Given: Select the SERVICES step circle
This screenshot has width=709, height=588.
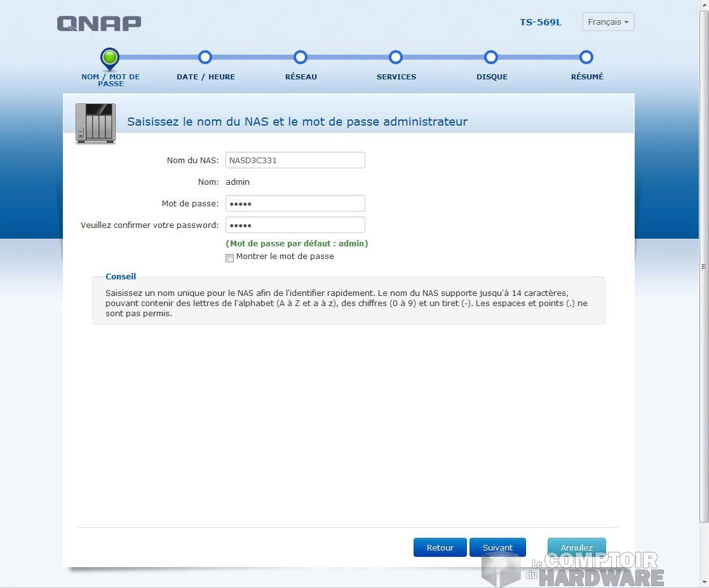Looking at the screenshot, I should 396,58.
